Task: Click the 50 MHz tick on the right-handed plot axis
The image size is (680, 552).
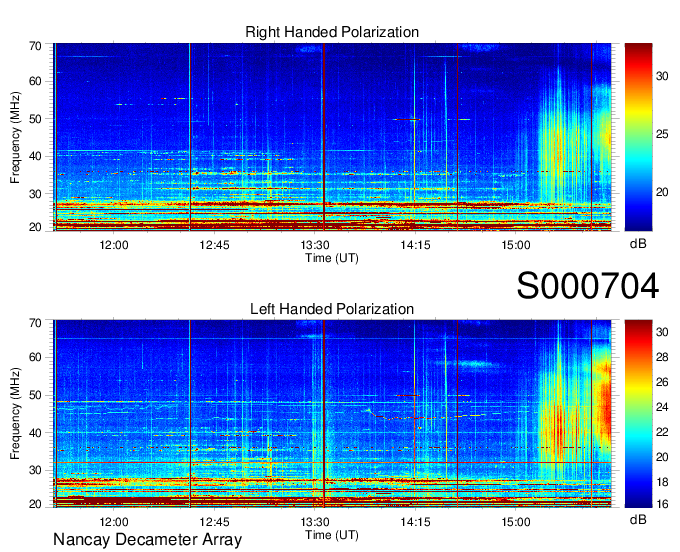Action: (x=35, y=119)
